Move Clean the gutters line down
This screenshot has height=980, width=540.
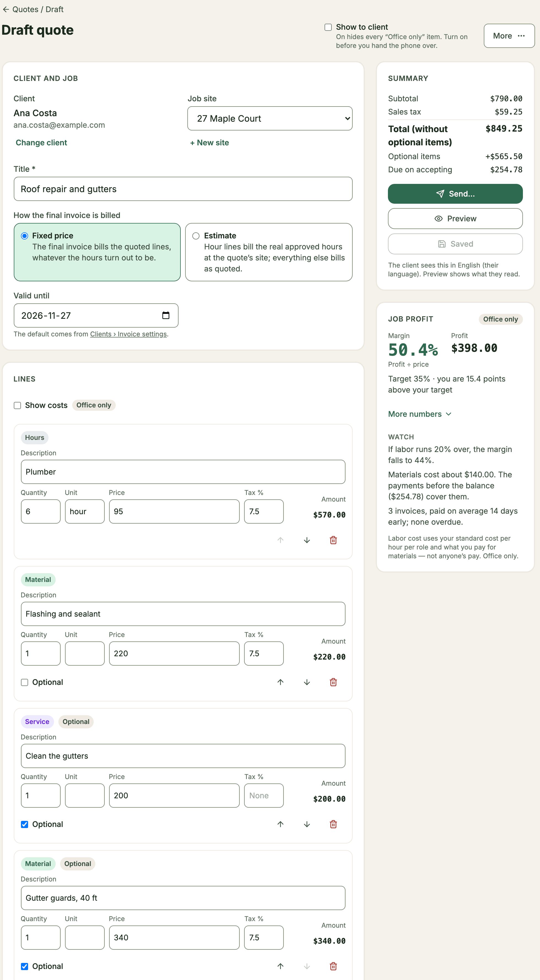307,824
